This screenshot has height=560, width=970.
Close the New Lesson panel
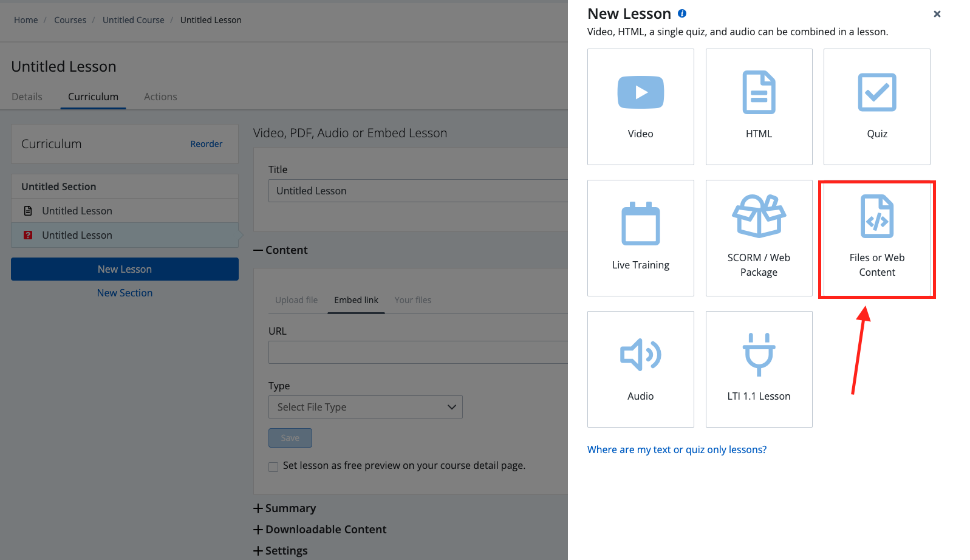pyautogui.click(x=937, y=14)
